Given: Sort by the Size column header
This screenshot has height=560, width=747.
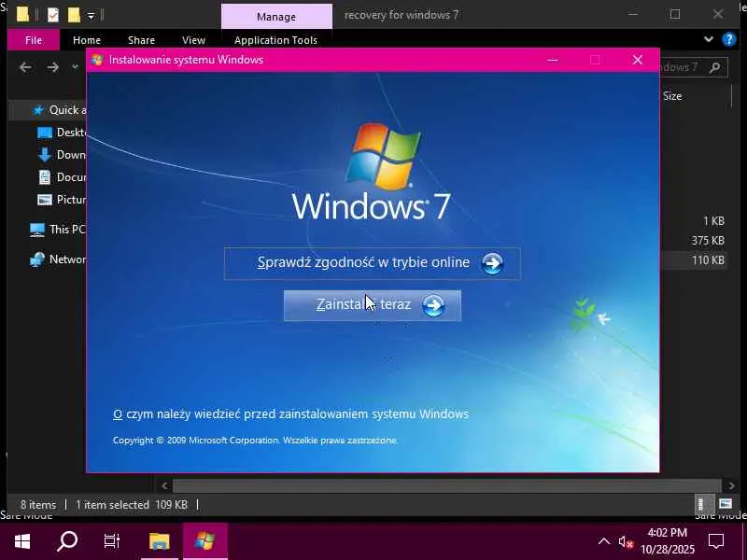Looking at the screenshot, I should click(672, 96).
